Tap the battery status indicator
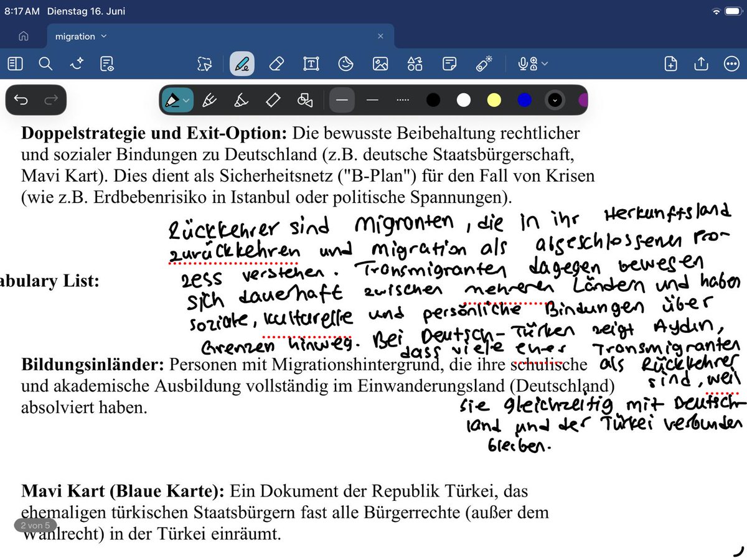The width and height of the screenshot is (747, 560). [733, 12]
